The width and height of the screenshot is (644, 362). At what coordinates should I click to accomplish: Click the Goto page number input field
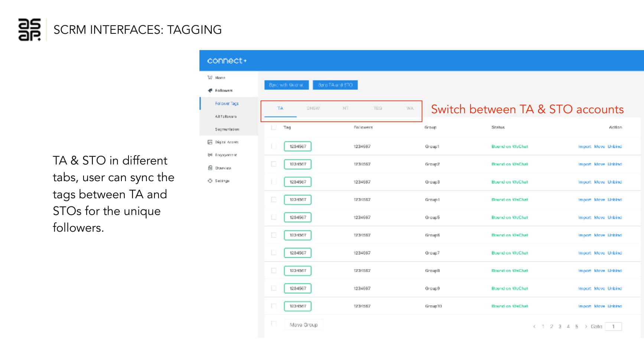[613, 326]
